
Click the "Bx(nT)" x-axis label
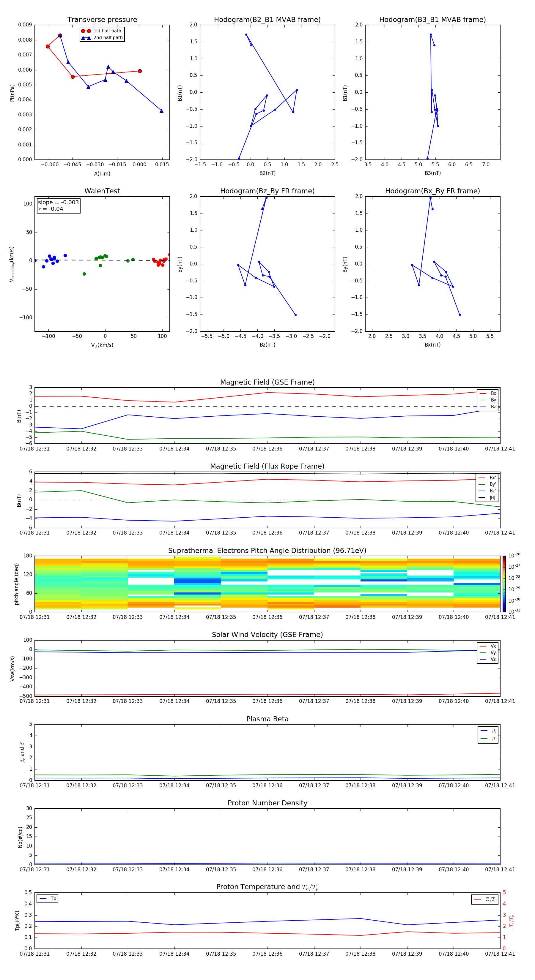tap(432, 345)
